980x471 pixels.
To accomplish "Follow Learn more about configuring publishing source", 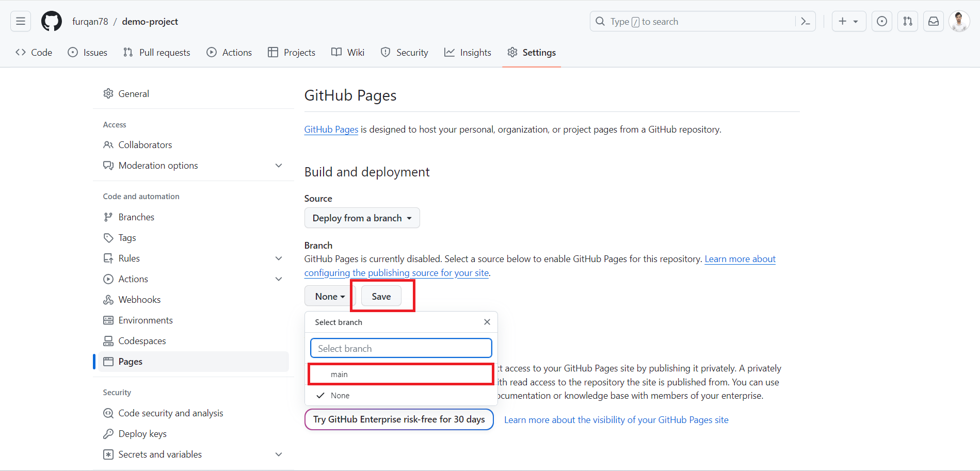I will point(740,259).
